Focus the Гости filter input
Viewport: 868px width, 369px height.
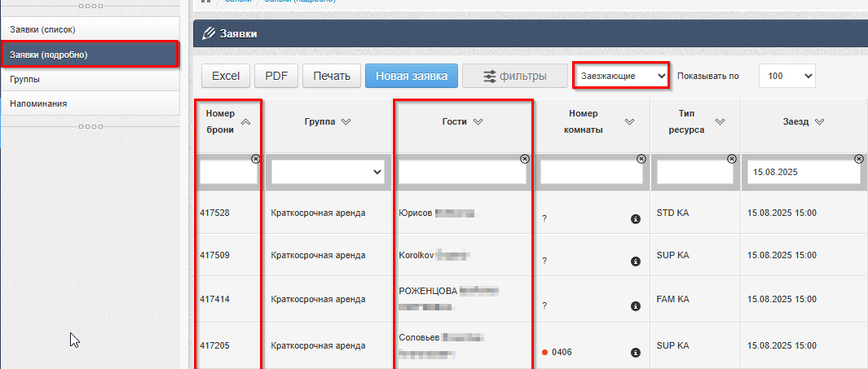[462, 173]
